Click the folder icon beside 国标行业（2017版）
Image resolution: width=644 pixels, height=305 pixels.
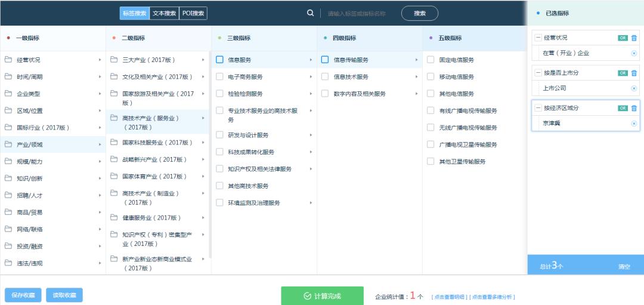pyautogui.click(x=8, y=127)
